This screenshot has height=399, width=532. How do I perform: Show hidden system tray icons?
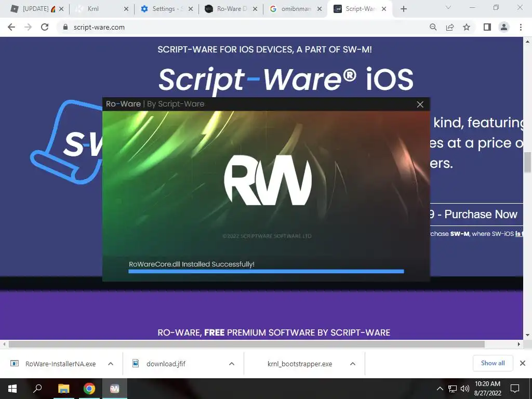tap(440, 389)
